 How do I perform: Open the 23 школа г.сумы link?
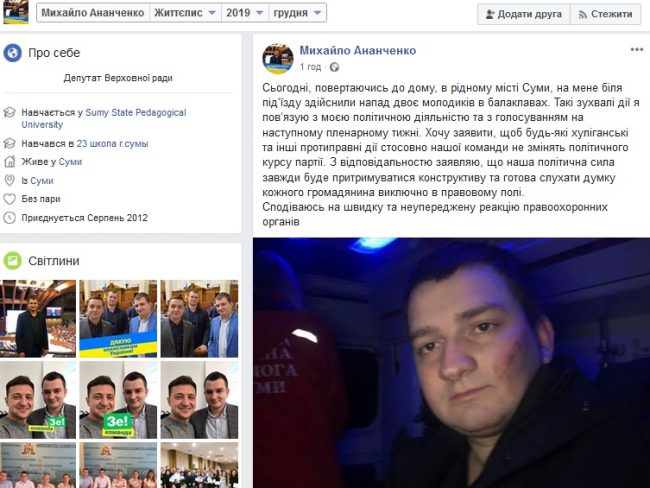pyautogui.click(x=112, y=144)
